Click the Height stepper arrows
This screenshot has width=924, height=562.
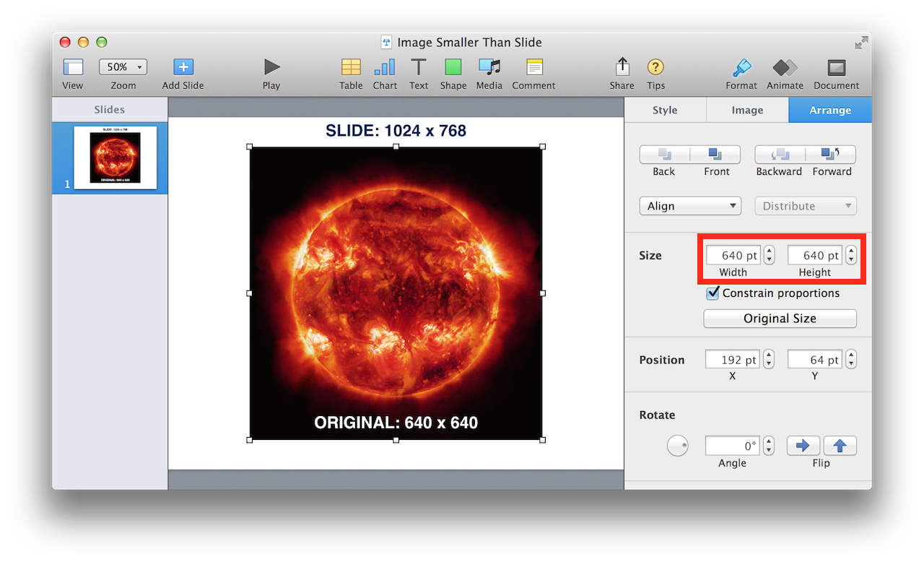tap(851, 255)
